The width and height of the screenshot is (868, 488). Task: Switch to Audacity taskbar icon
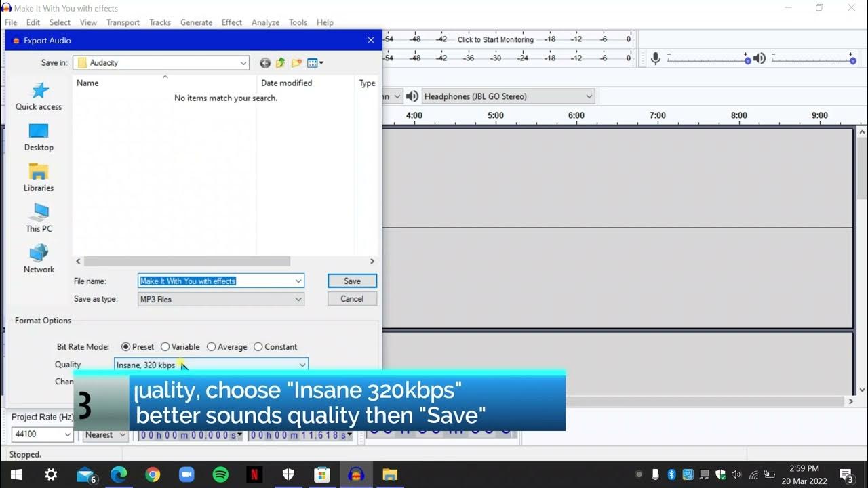(356, 474)
